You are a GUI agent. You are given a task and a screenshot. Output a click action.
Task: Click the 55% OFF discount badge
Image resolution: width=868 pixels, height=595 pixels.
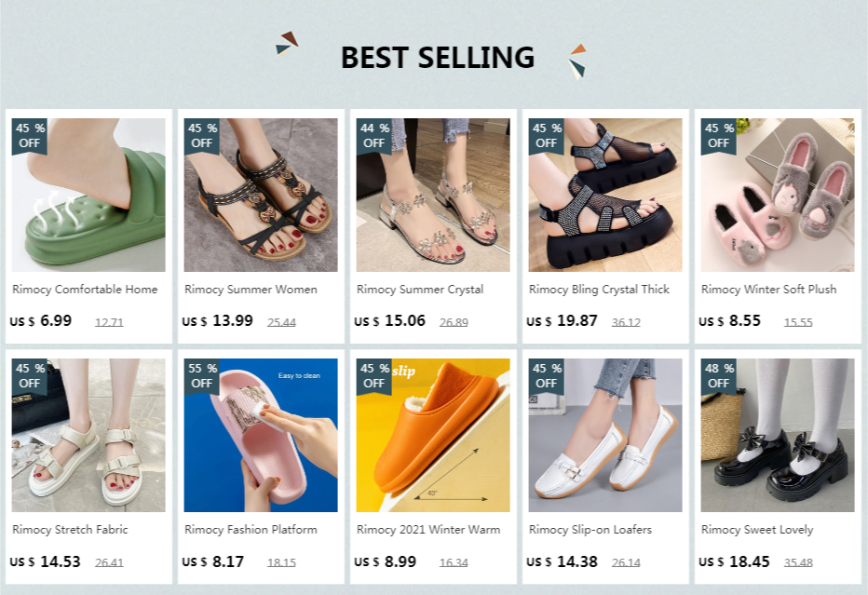point(202,375)
